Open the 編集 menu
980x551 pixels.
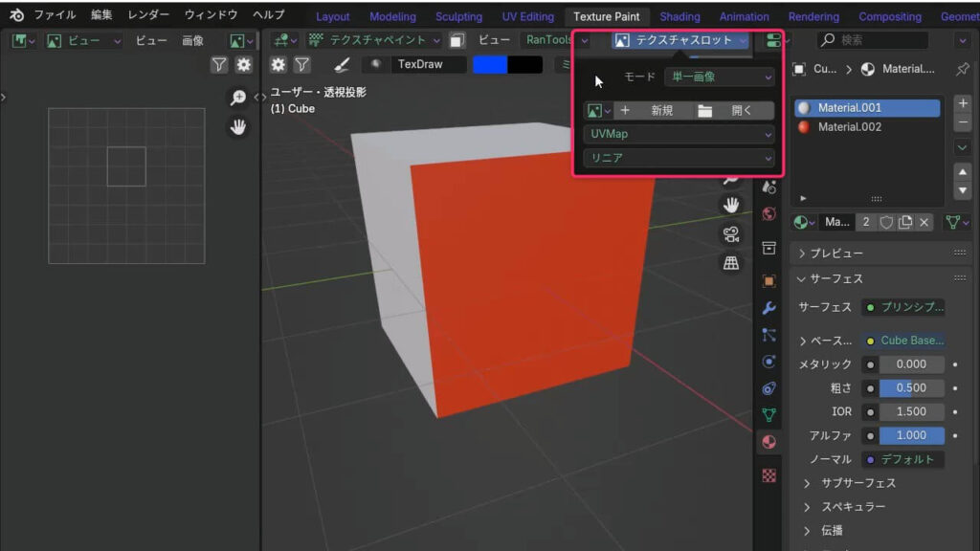click(101, 15)
